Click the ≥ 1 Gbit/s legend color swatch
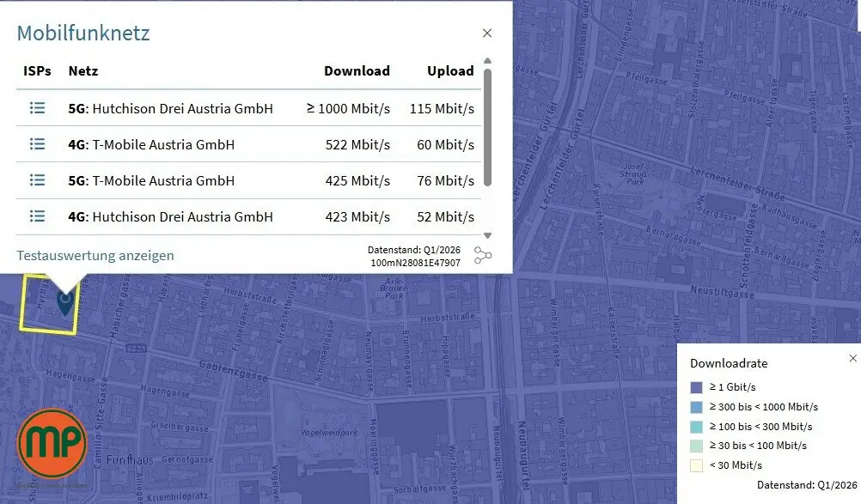The image size is (861, 504). click(x=696, y=388)
